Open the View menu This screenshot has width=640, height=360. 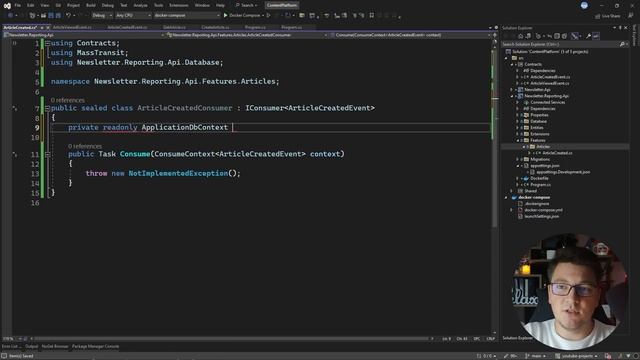pos(44,5)
